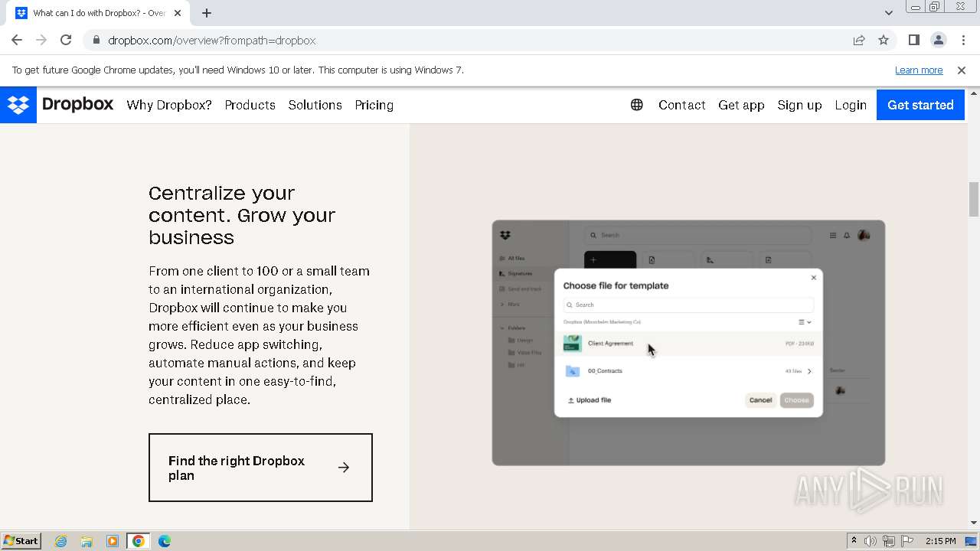Select the Chrome taskbar icon
Screen dimensions: 980x551
point(139,541)
